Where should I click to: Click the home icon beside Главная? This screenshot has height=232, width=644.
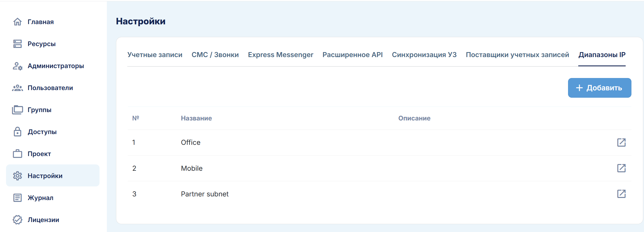click(x=18, y=22)
